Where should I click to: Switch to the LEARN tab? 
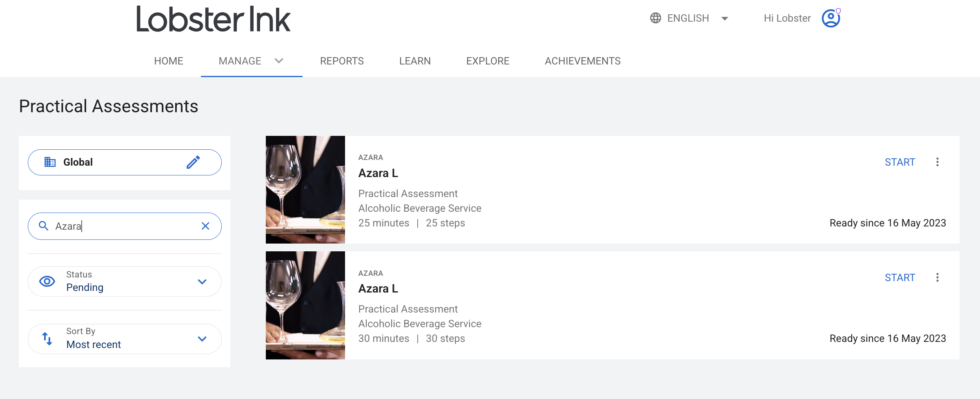point(415,61)
